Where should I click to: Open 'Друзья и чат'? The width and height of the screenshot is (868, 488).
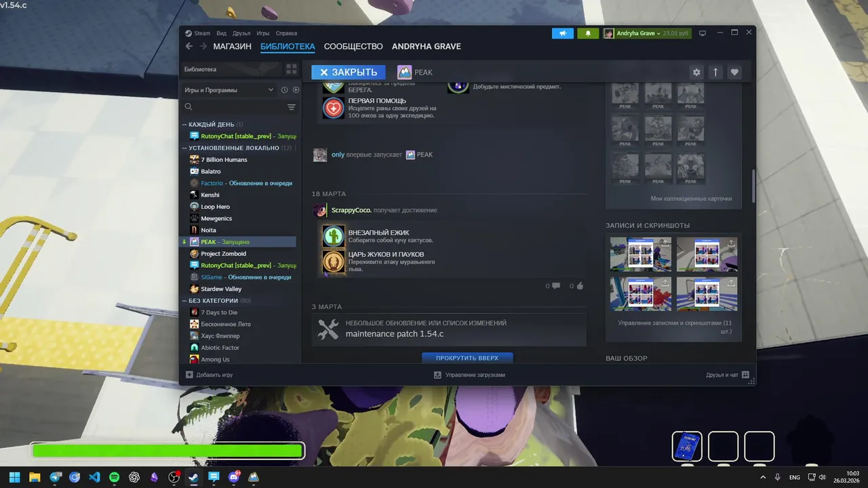tap(727, 375)
